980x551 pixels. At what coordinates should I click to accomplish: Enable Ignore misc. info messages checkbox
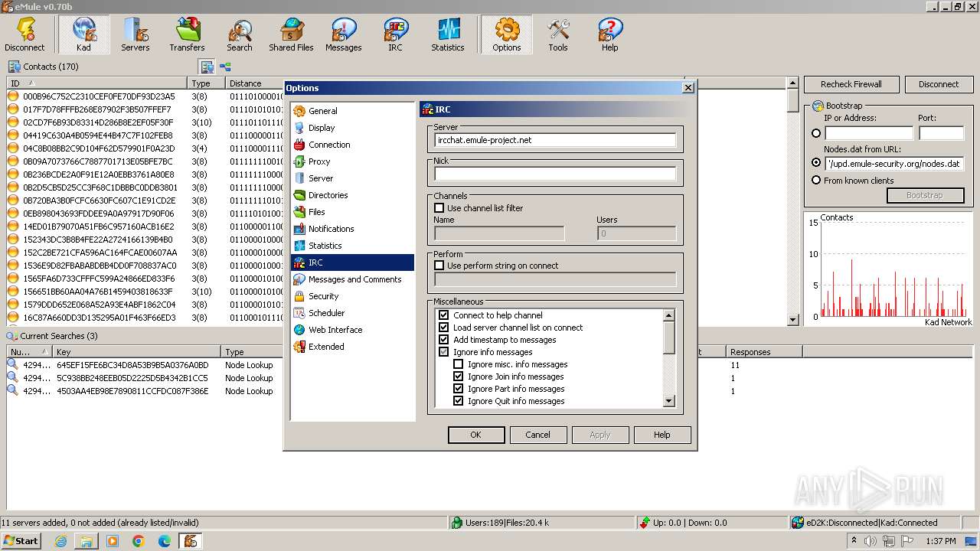[459, 364]
